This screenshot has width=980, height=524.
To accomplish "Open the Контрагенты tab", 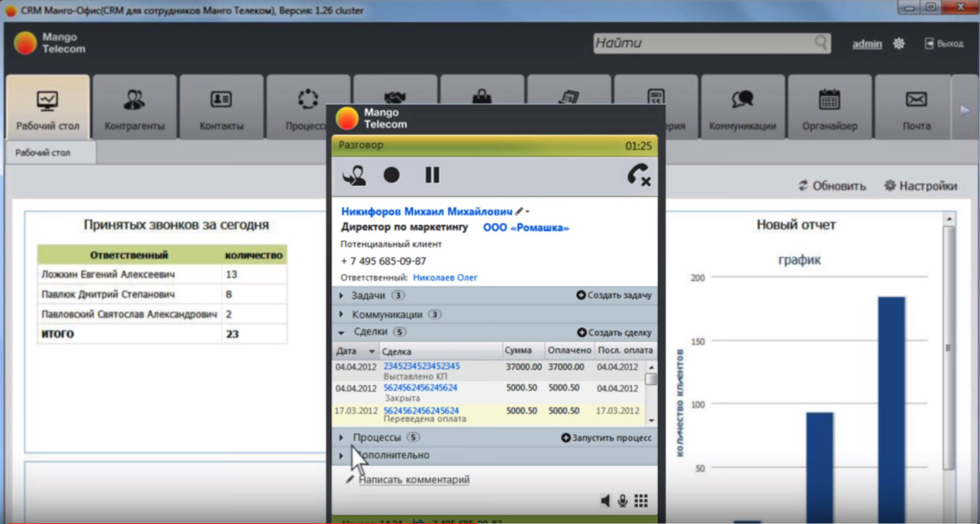I will point(134,108).
